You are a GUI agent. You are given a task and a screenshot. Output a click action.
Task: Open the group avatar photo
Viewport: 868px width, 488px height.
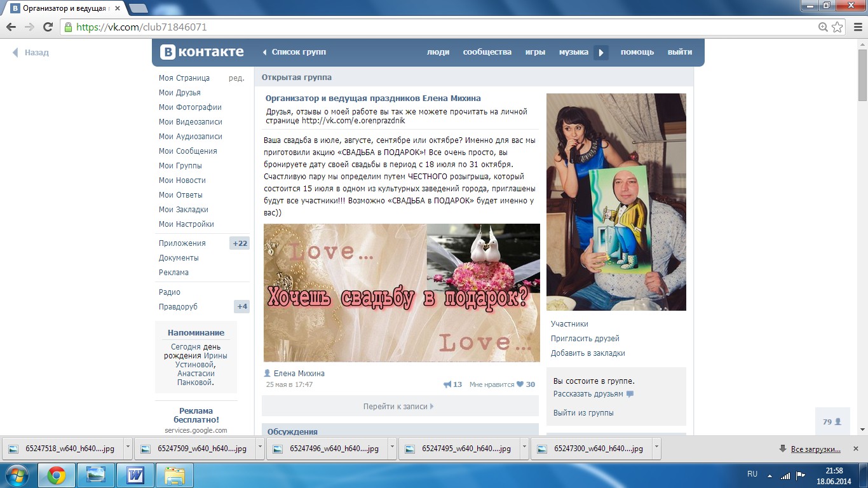click(616, 202)
